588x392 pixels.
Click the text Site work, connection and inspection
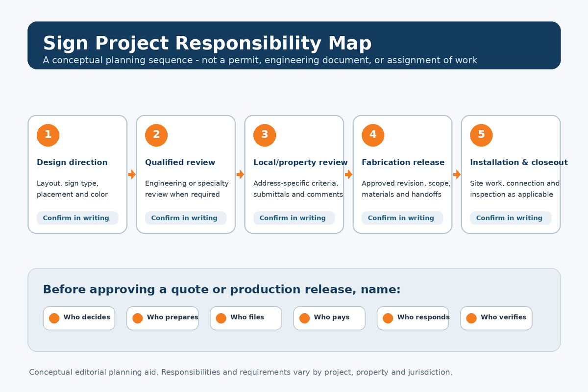click(x=514, y=189)
